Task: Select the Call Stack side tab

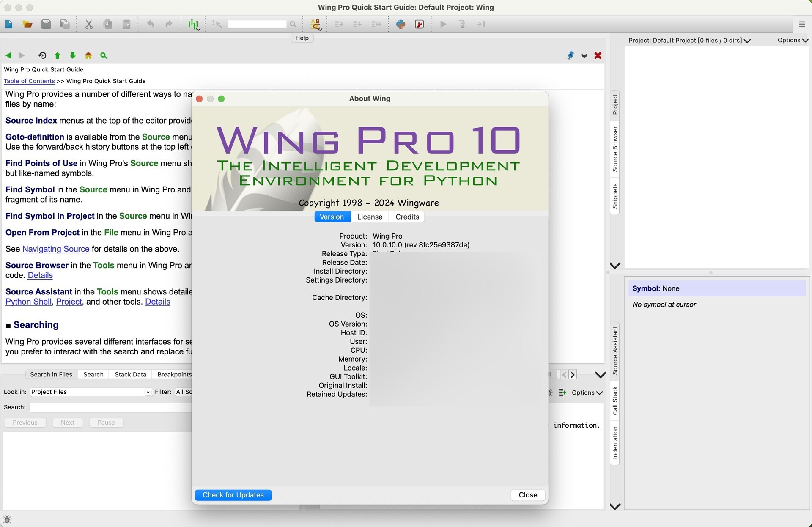Action: [615, 401]
